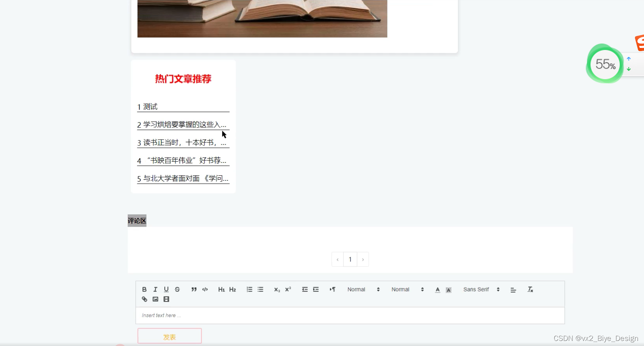The width and height of the screenshot is (644, 346).
Task: Click the blue upload arrow indicator
Action: point(628,59)
